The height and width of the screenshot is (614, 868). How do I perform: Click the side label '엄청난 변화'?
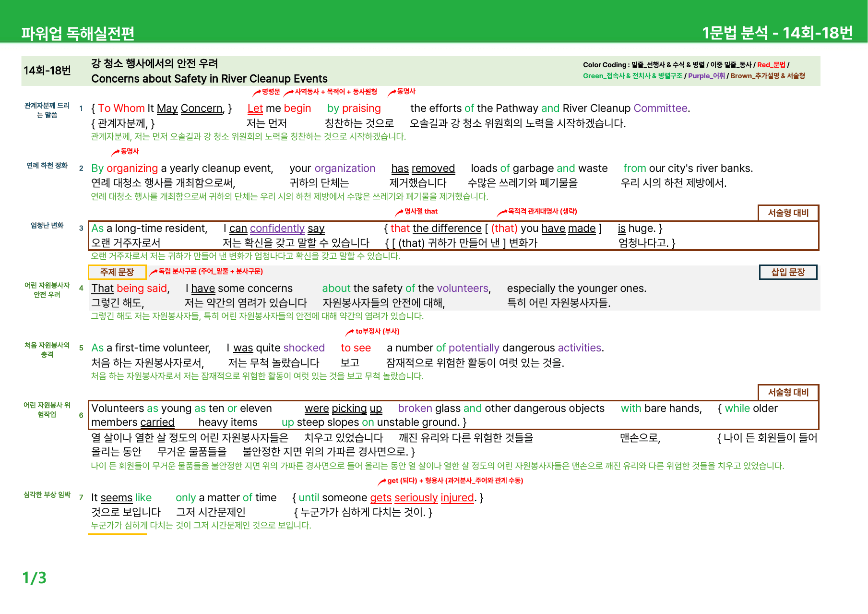point(47,225)
